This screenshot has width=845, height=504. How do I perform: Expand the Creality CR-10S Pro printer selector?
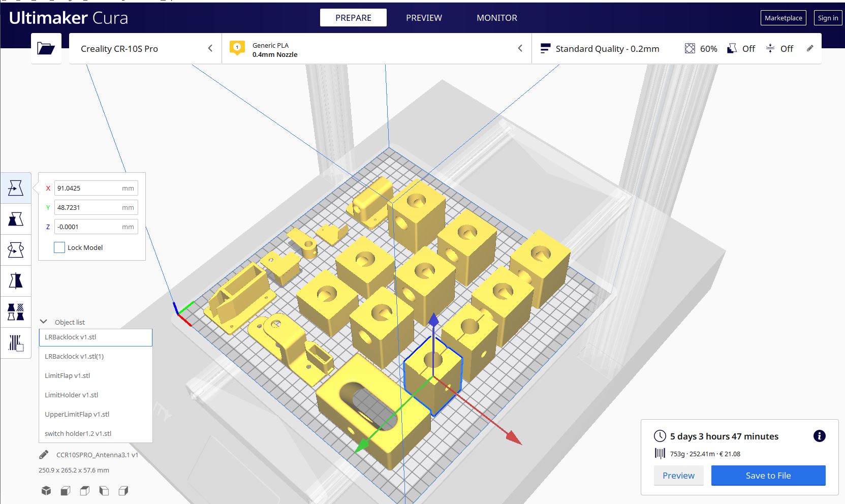pyautogui.click(x=145, y=49)
